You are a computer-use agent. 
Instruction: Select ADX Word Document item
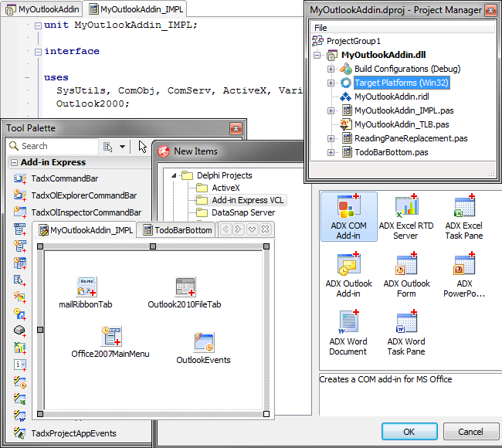(348, 332)
